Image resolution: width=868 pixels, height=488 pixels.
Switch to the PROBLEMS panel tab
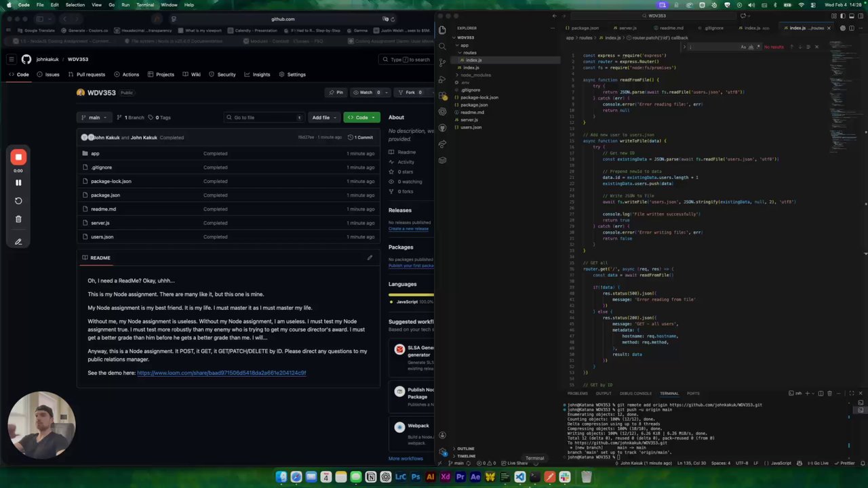pyautogui.click(x=578, y=393)
